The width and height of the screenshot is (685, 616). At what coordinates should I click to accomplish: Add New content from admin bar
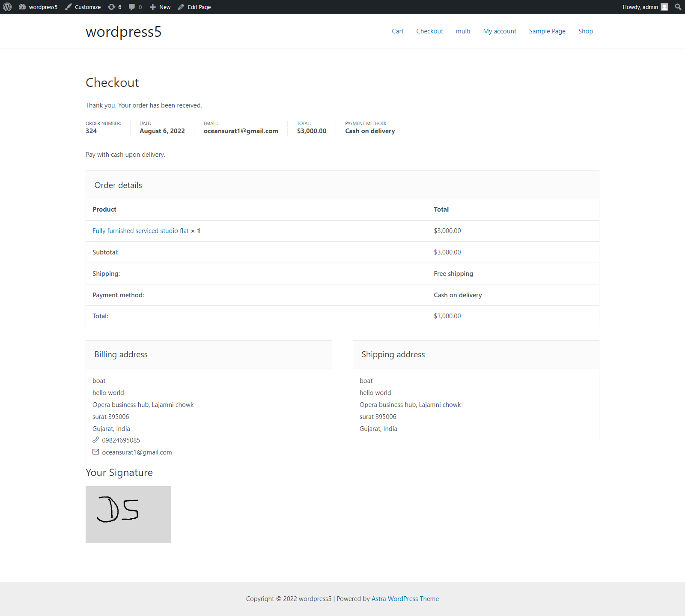(160, 7)
